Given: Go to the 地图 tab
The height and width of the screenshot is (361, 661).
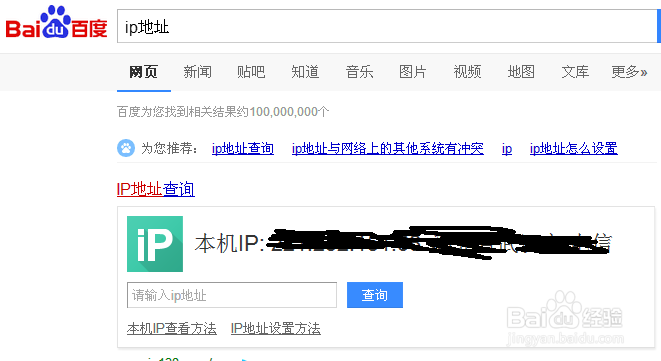Looking at the screenshot, I should [521, 72].
